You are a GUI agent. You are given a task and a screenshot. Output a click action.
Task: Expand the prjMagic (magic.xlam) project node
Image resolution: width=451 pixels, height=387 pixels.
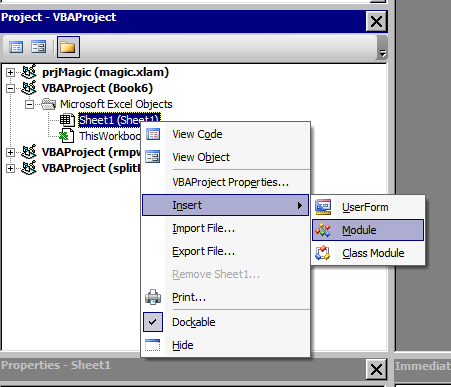[x=10, y=72]
